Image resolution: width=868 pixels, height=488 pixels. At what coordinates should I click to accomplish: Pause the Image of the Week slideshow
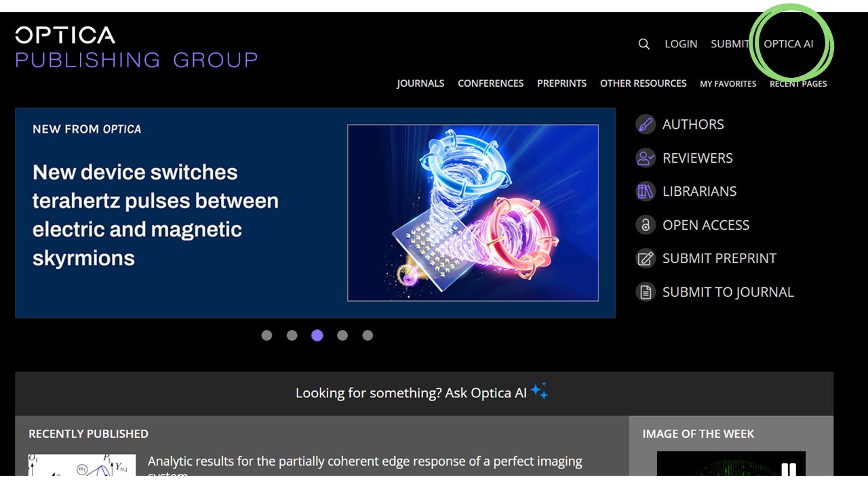[788, 470]
